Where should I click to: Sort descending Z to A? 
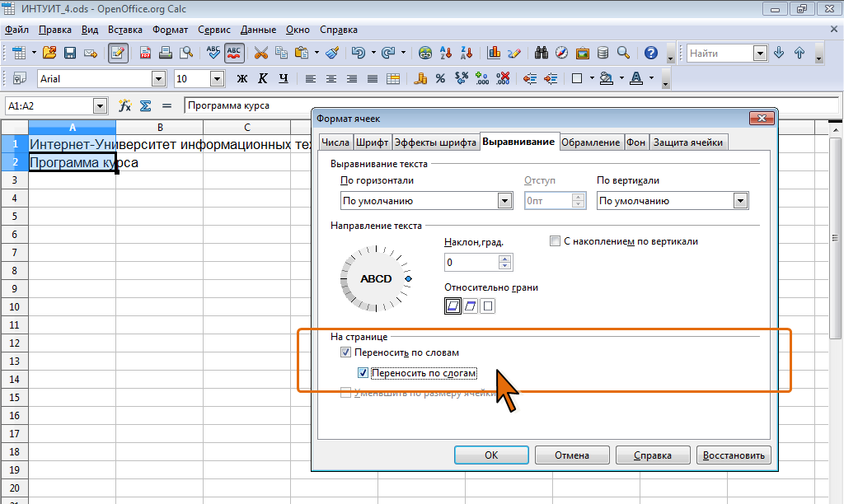[x=467, y=53]
